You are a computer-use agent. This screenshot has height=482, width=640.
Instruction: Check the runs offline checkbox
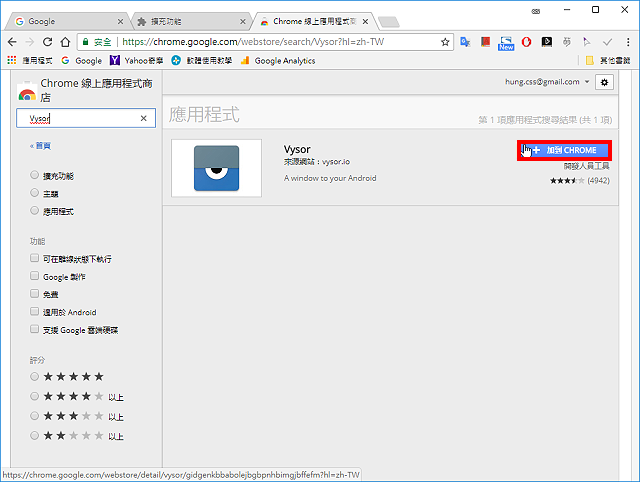point(34,258)
